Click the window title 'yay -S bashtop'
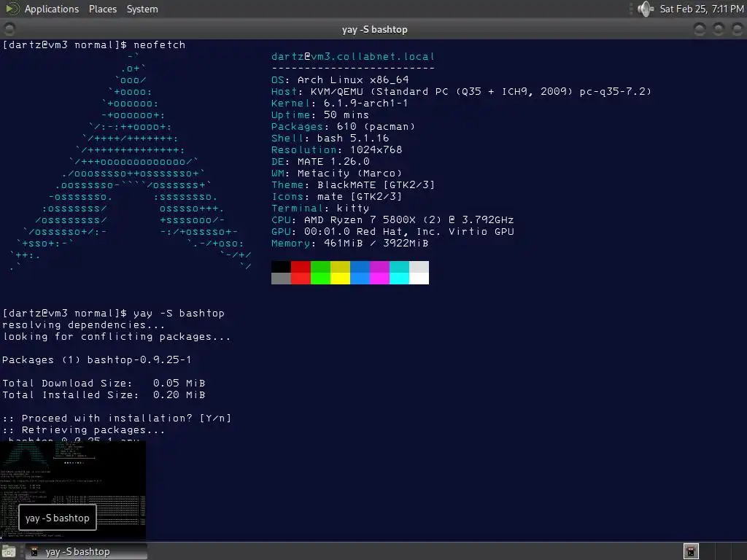 point(374,29)
